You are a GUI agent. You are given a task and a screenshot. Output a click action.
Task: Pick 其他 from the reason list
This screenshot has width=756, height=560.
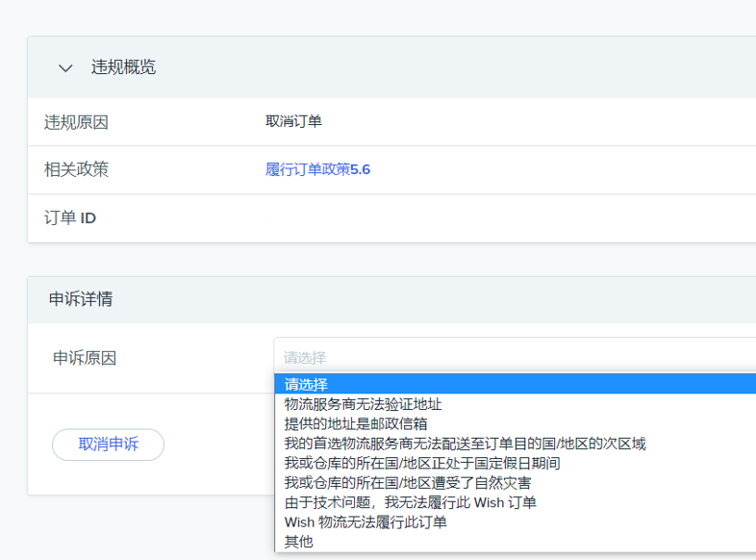299,542
